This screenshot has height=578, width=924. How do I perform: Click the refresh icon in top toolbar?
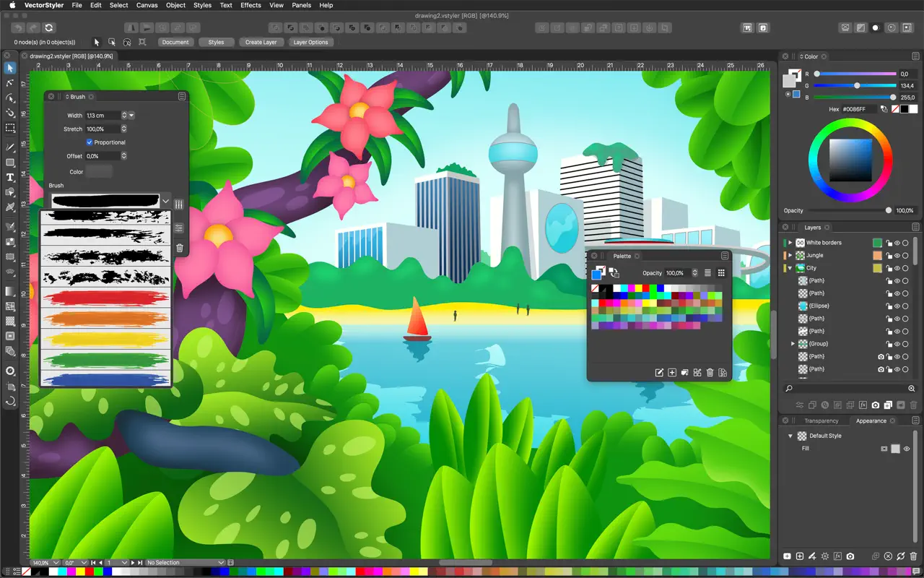coord(48,27)
